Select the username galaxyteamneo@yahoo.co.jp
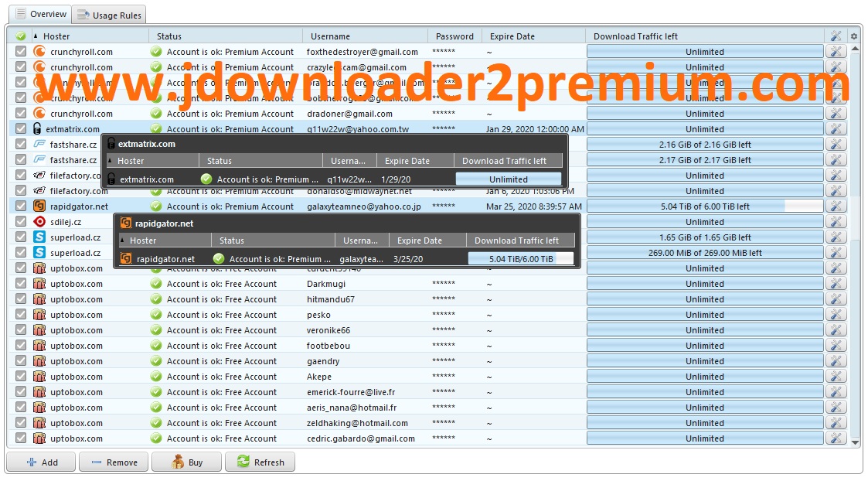Viewport: 868px width, 481px height. point(364,206)
